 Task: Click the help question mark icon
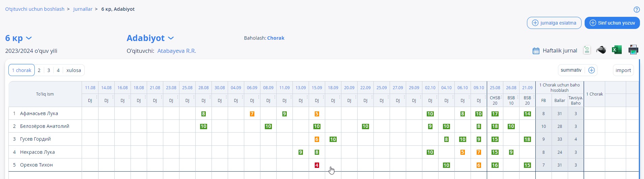[637, 10]
